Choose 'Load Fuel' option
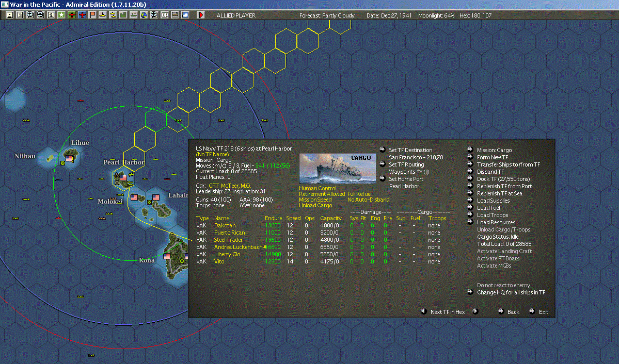The image size is (619, 364). [x=488, y=208]
